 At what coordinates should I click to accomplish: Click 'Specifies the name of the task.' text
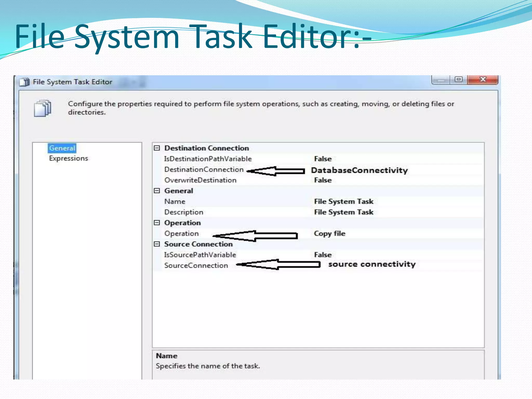coord(208,366)
